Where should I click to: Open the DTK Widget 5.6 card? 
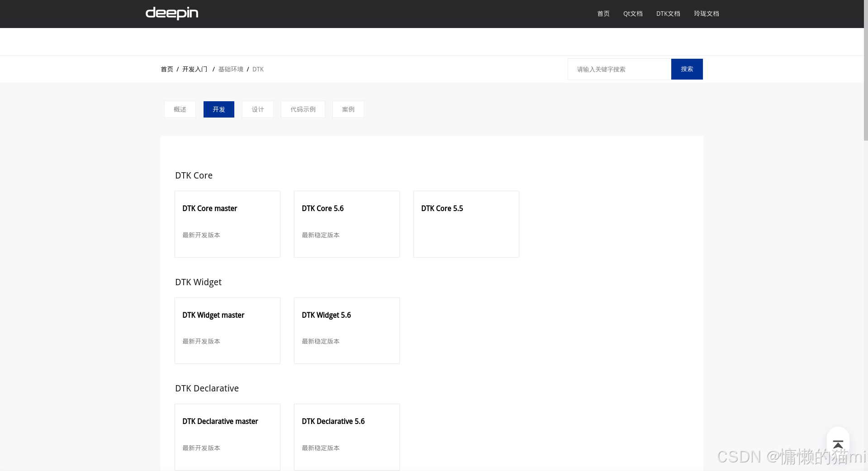pos(347,330)
